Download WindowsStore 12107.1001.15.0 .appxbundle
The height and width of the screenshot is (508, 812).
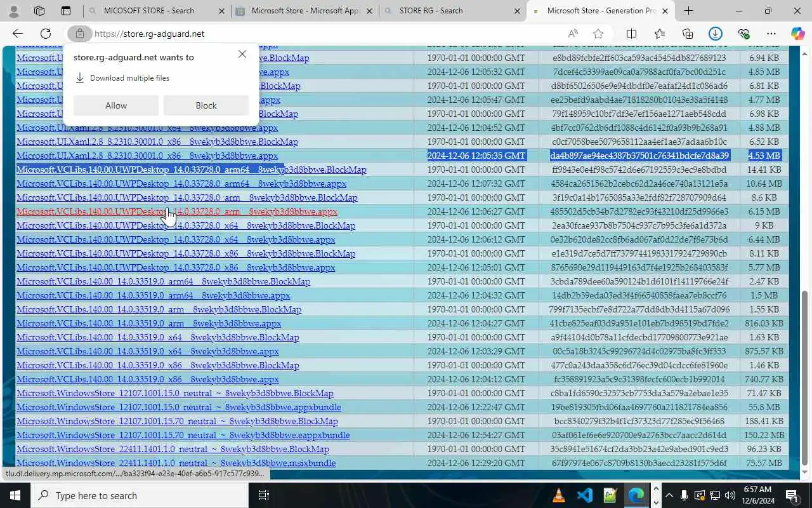pyautogui.click(x=179, y=407)
